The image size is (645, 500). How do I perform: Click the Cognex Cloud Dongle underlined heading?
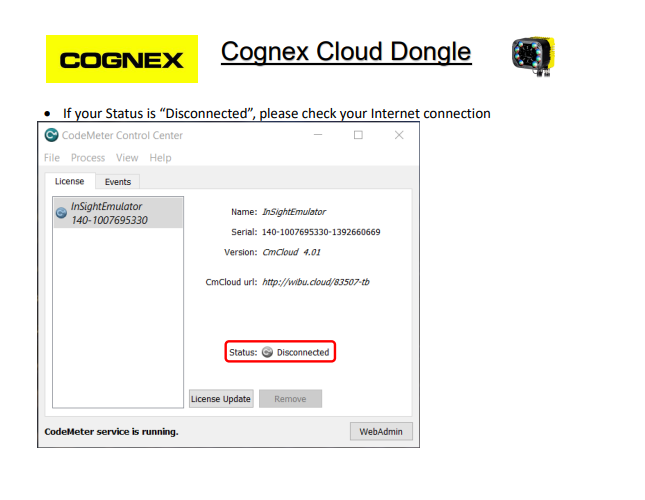[345, 51]
